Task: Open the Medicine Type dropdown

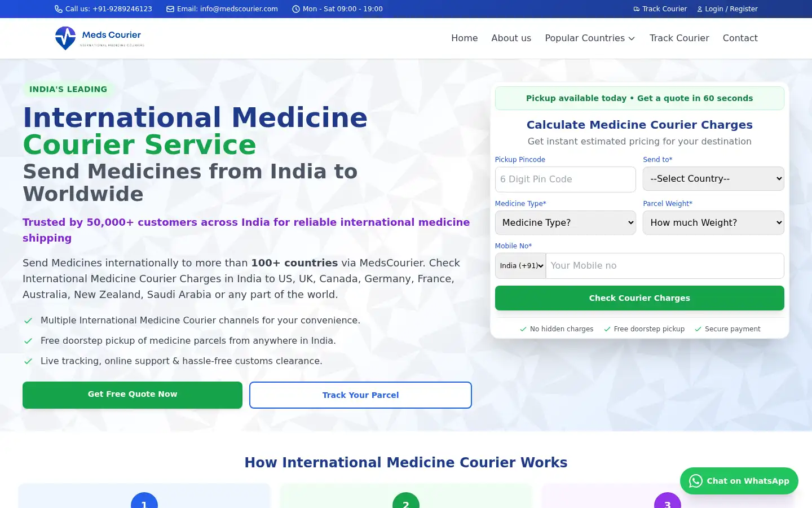Action: coord(566,223)
